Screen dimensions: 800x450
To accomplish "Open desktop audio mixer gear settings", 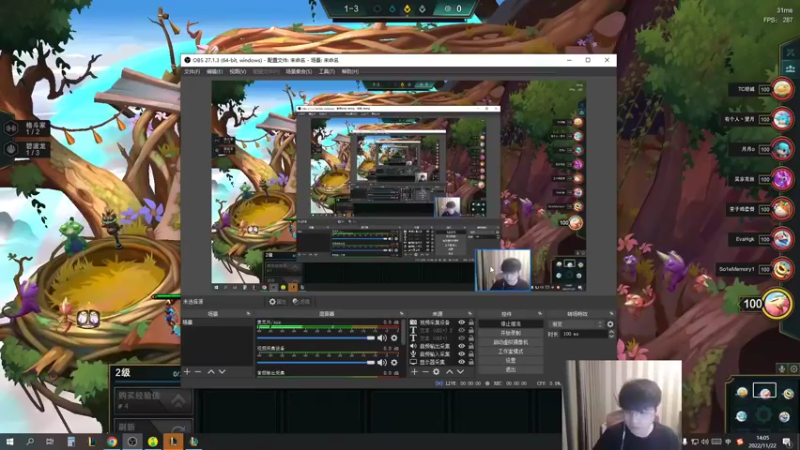I will [x=394, y=338].
